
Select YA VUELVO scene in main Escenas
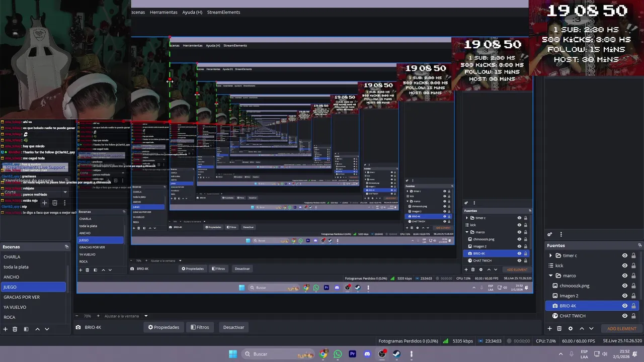(33, 307)
